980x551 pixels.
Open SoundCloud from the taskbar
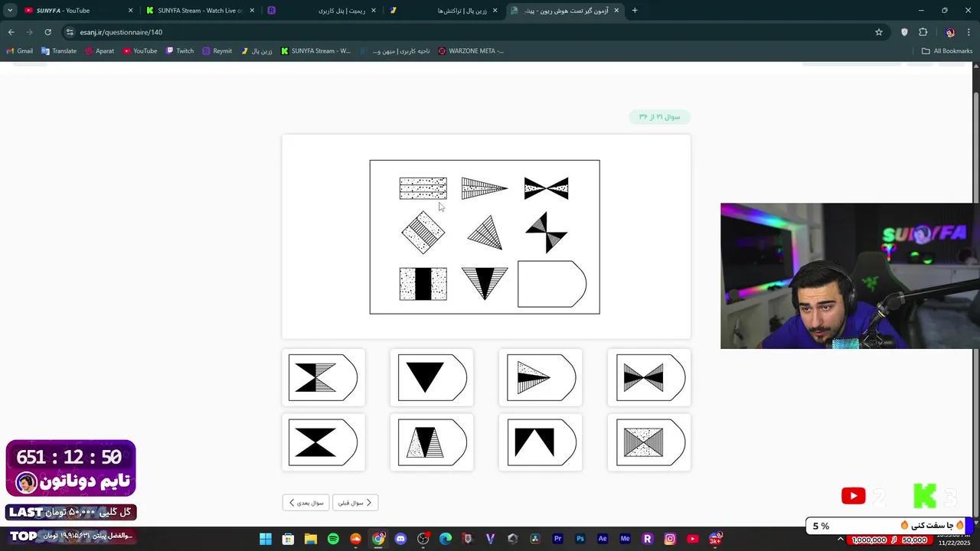click(355, 539)
